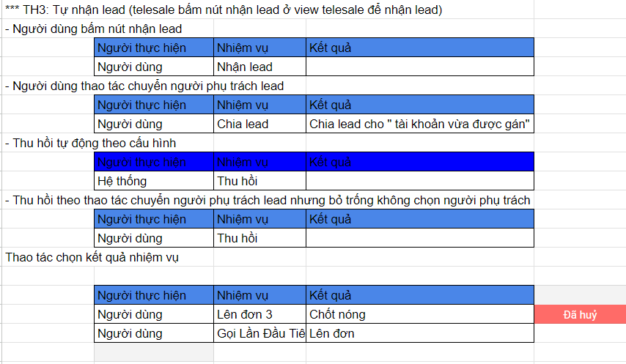Click the red "Đã huỷ" status cell
The image size is (626, 364).
[x=580, y=315]
